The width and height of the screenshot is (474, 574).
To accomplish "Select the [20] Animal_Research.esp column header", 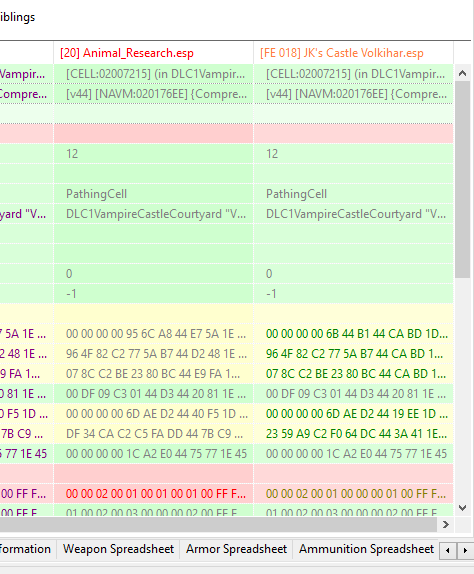I will click(x=153, y=53).
